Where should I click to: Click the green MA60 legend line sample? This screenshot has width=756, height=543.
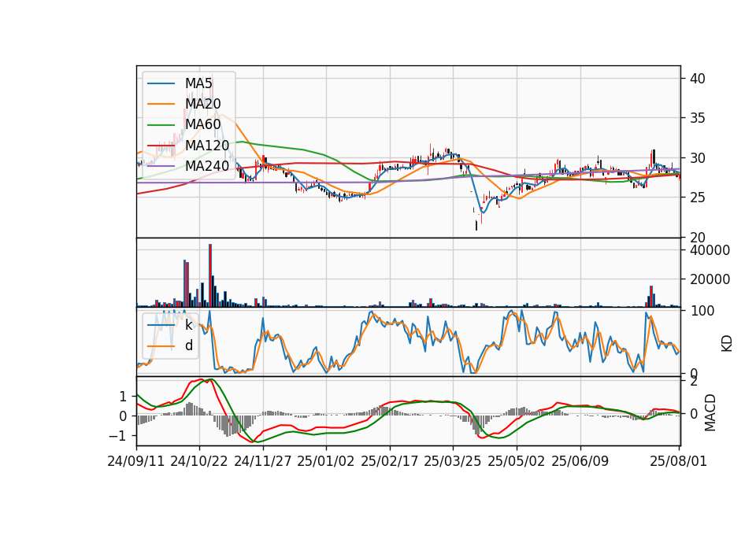(x=161, y=125)
